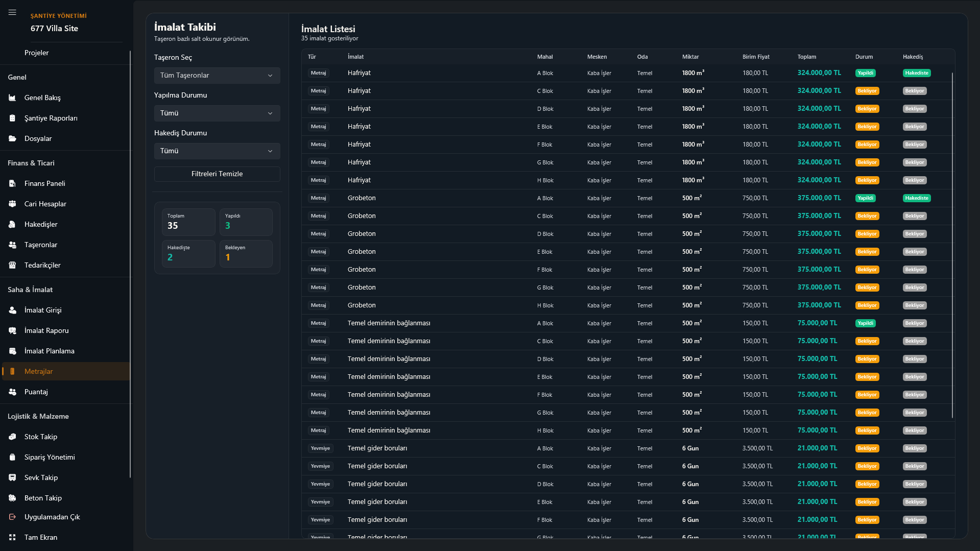Click Metraj tag on Grobeton D Blok row
980x551 pixels.
pyautogui.click(x=318, y=234)
